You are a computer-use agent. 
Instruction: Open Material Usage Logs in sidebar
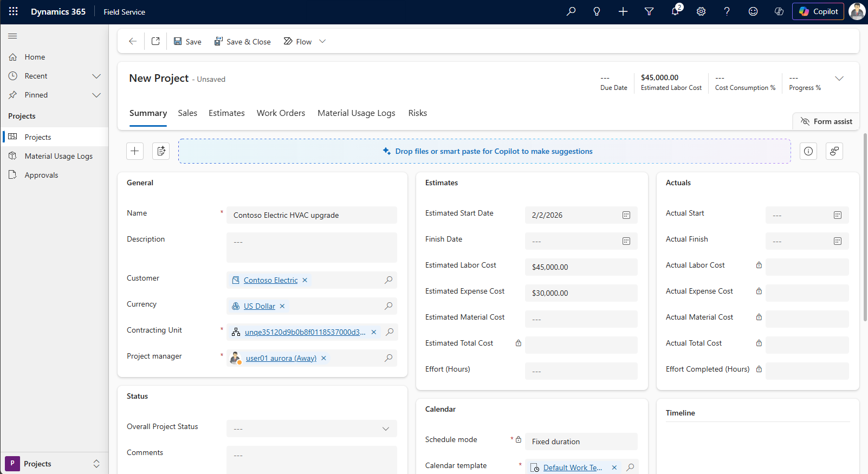(x=54, y=156)
